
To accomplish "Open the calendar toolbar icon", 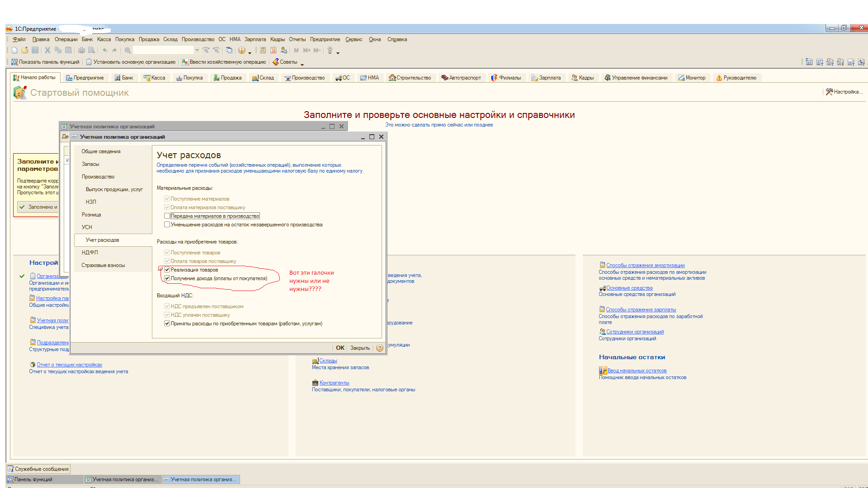I will pos(274,51).
